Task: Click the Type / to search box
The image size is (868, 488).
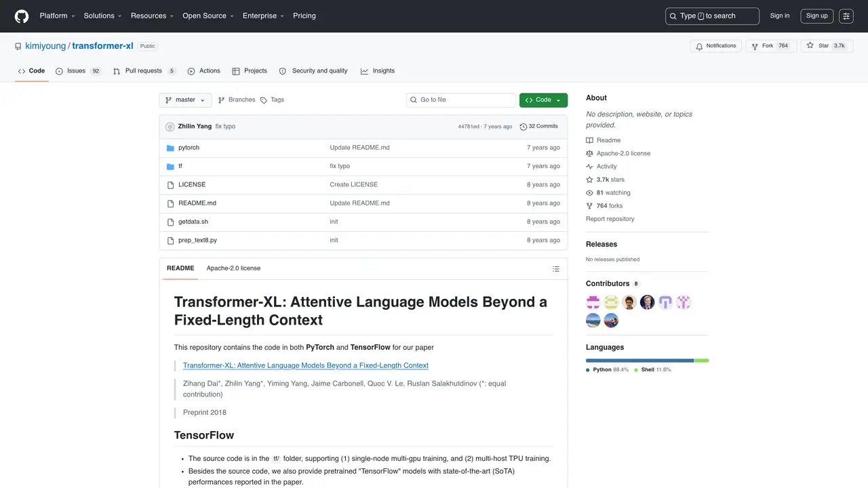Action: tap(712, 16)
